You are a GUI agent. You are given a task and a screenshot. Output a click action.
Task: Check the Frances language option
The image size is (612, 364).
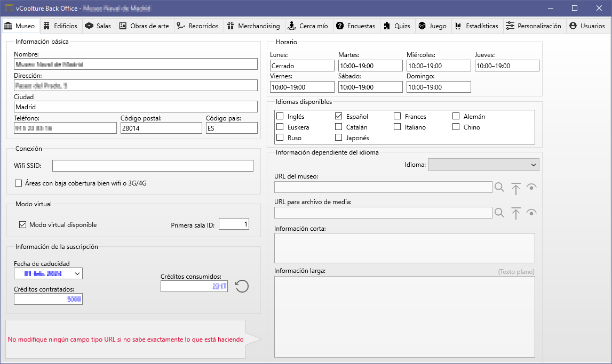398,116
